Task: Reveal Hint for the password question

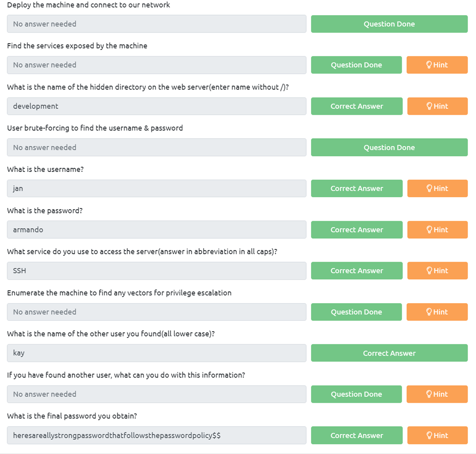Action: pos(437,229)
